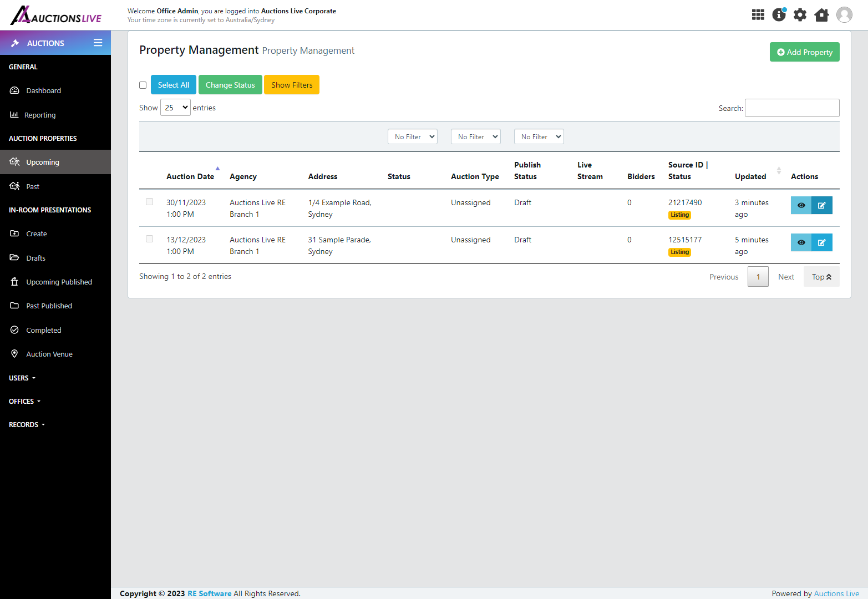Expand the RECORDS sidebar section
The image size is (868, 599).
[x=27, y=425]
